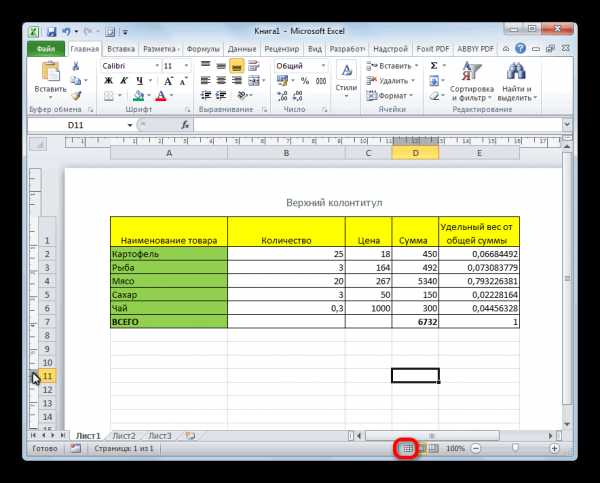The image size is (600, 483).
Task: Toggle bold Ж formatting
Action: pyautogui.click(x=109, y=81)
